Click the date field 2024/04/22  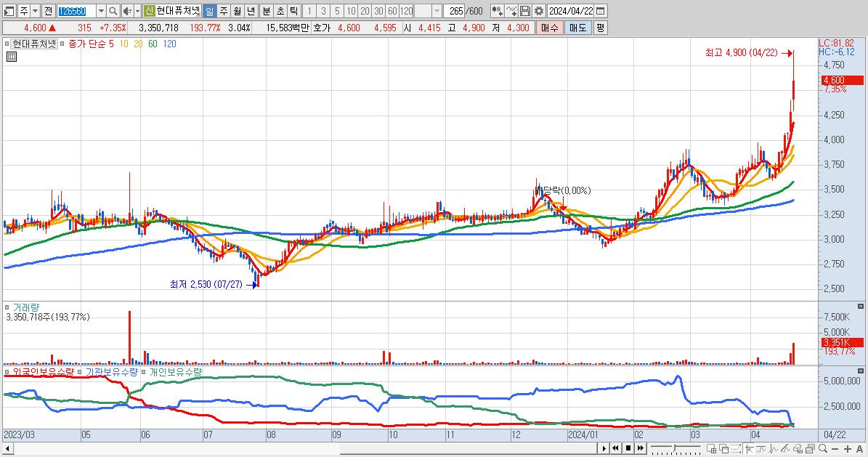click(x=571, y=11)
